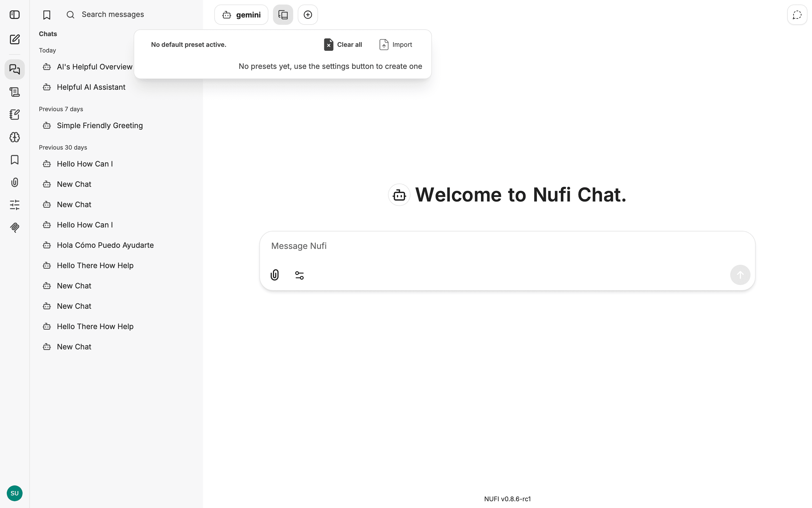This screenshot has width=812, height=508.
Task: Open the single paperclip sidebar icon
Action: [x=14, y=182]
